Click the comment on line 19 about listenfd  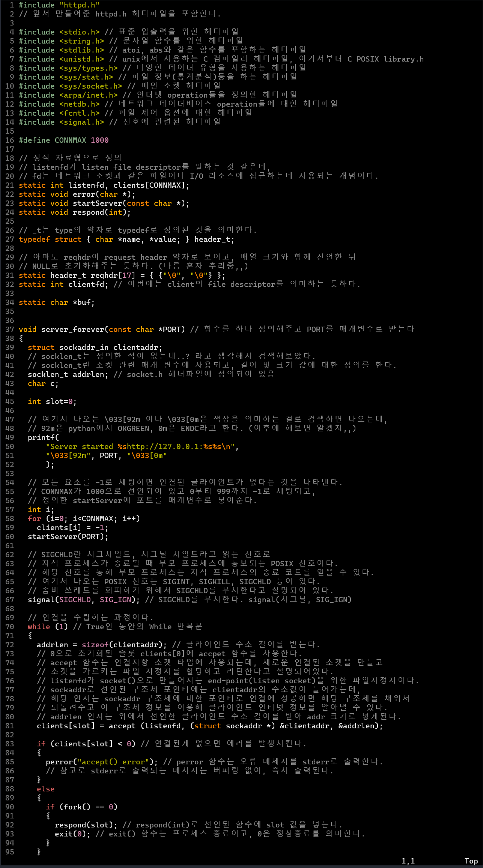(x=144, y=167)
